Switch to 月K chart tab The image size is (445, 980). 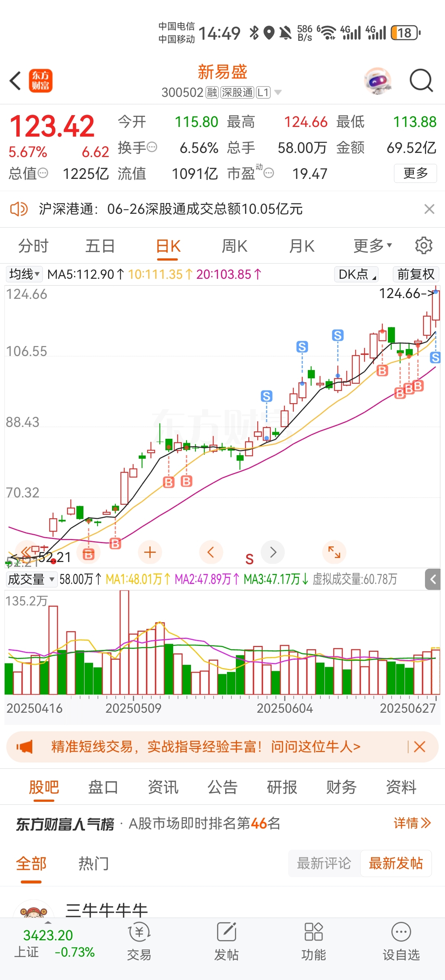click(302, 246)
